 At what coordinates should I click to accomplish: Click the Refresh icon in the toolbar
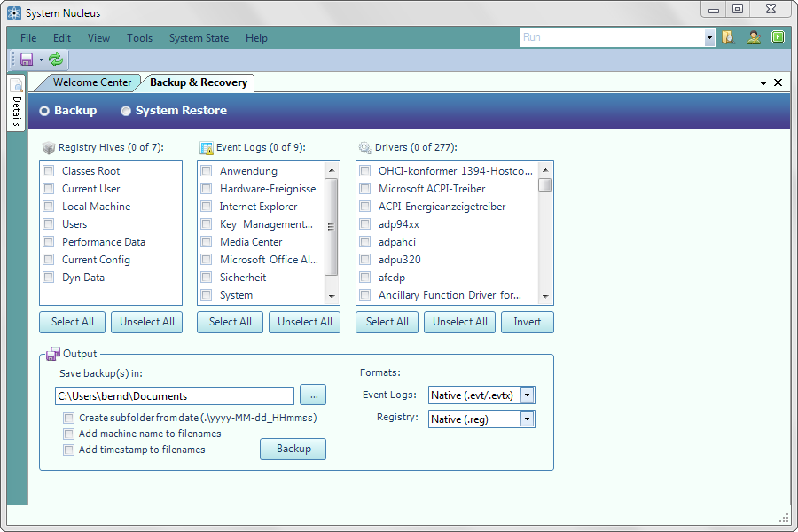(x=55, y=59)
